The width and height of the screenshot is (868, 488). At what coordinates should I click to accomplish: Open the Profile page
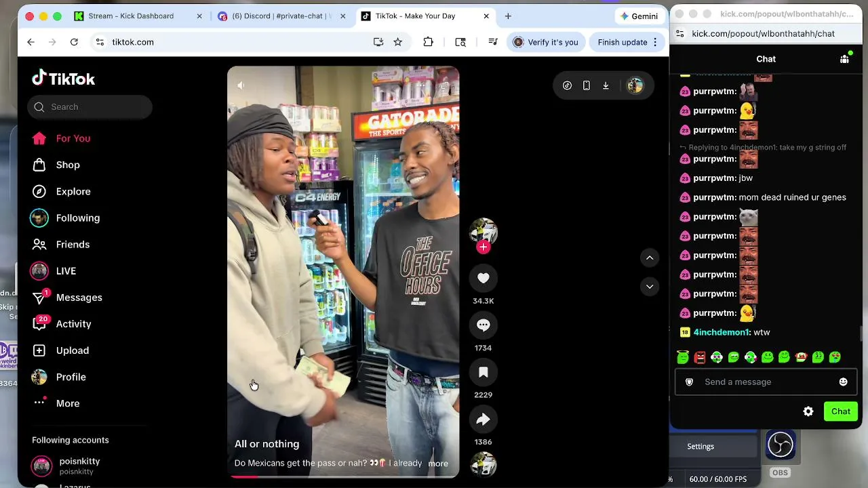pos(59,377)
